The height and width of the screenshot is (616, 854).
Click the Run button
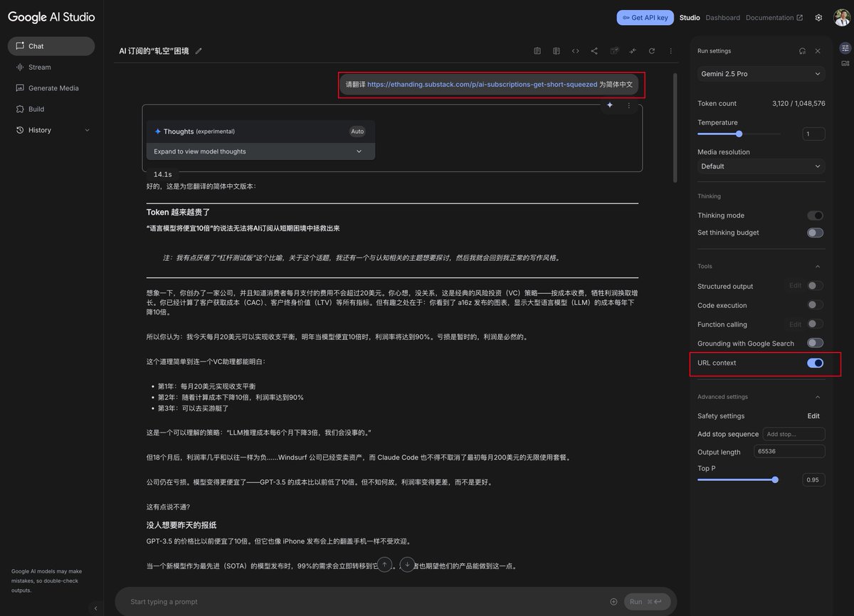pos(647,602)
